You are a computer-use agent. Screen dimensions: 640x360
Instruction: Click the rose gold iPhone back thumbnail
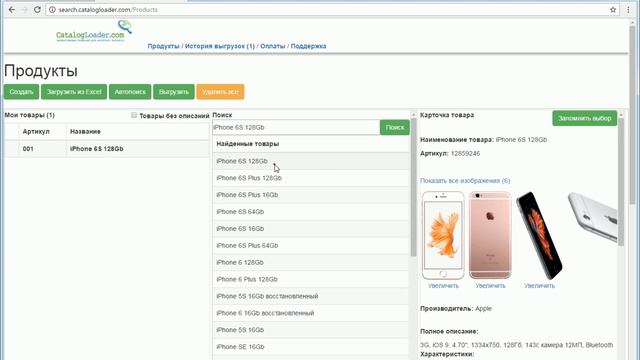tap(490, 235)
